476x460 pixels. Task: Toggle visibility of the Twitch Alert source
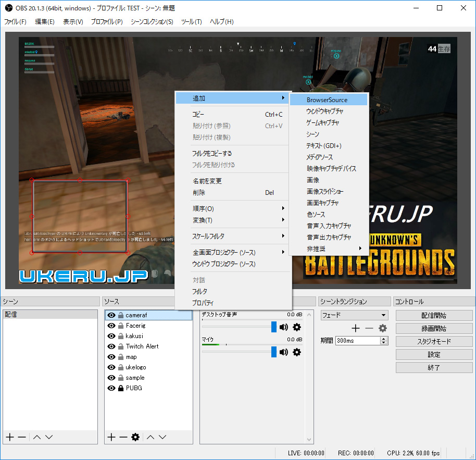111,346
